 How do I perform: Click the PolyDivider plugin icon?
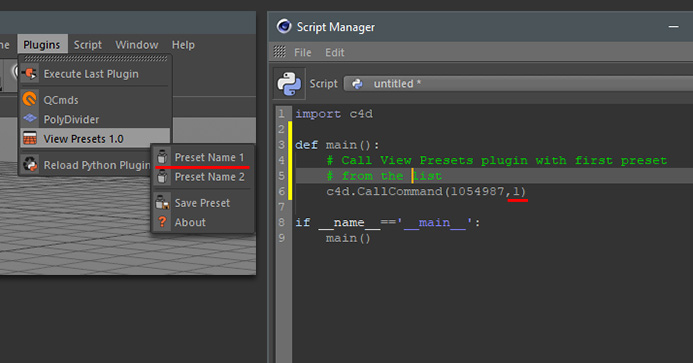[x=30, y=118]
